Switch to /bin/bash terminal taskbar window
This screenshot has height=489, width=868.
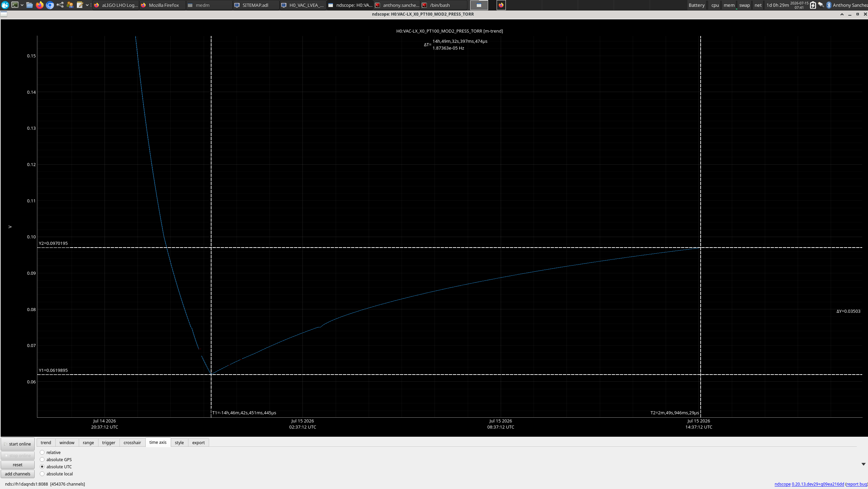click(444, 5)
